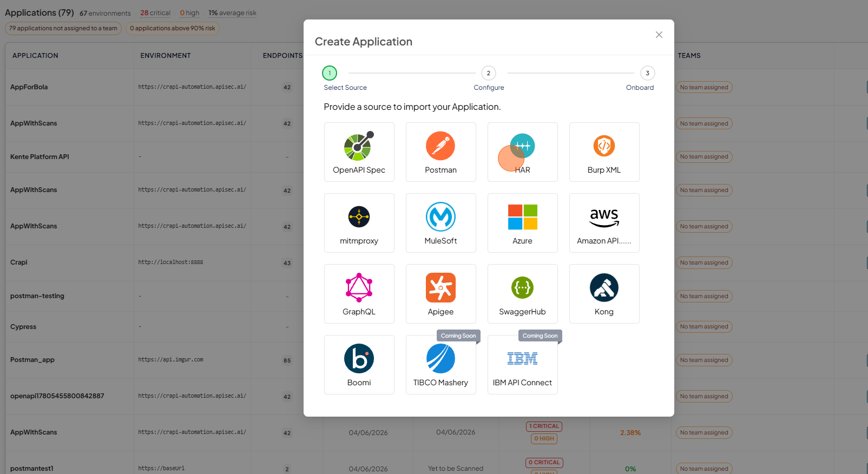Screen dimensions: 868x474
Task: Open the Kente Platform API application
Action: (x=40, y=157)
